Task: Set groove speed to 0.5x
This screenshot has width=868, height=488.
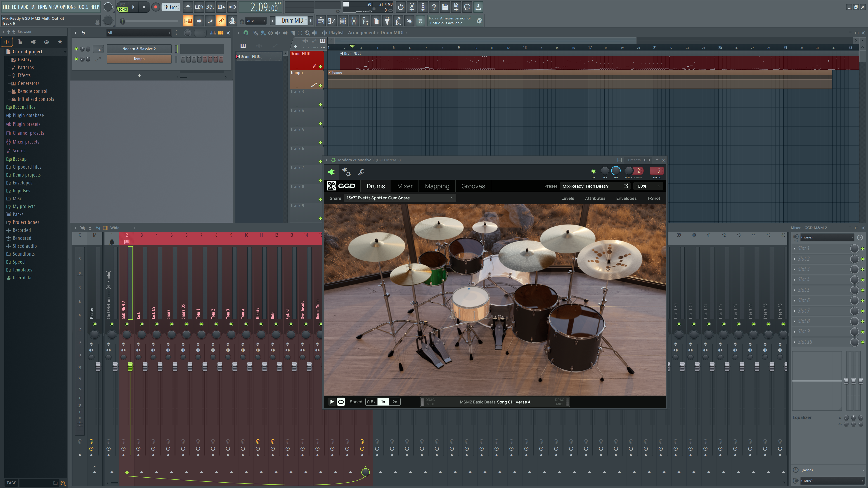Action: [x=371, y=401]
